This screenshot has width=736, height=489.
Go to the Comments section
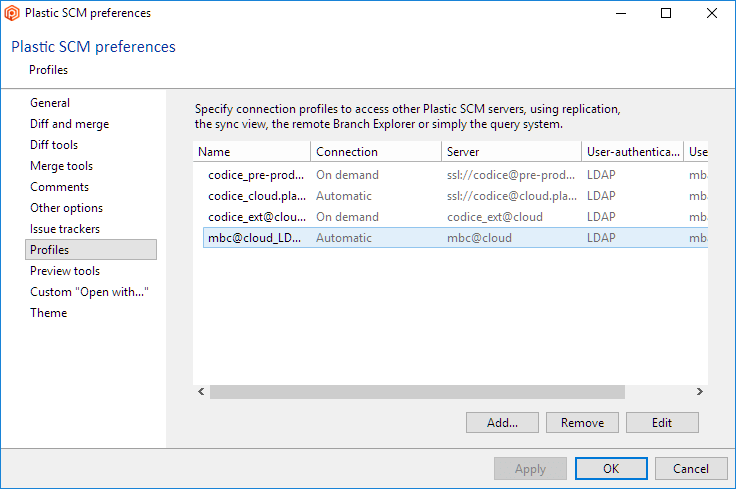point(59,187)
